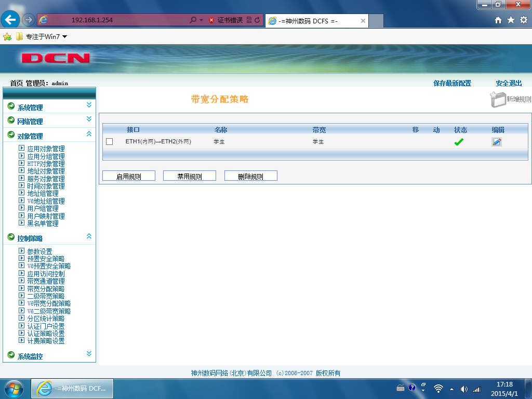Open the Windows Start orb
Image resolution: width=532 pixels, height=399 pixels.
14,389
